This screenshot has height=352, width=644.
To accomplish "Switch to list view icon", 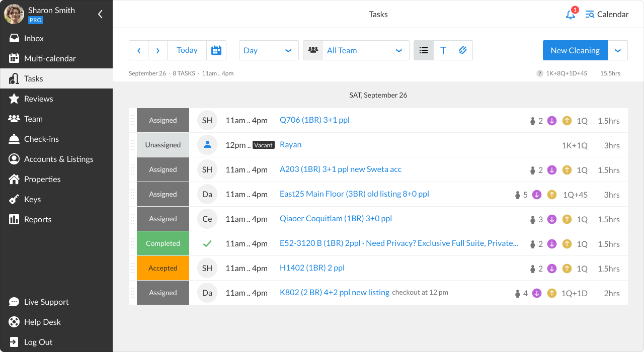I will coord(424,50).
